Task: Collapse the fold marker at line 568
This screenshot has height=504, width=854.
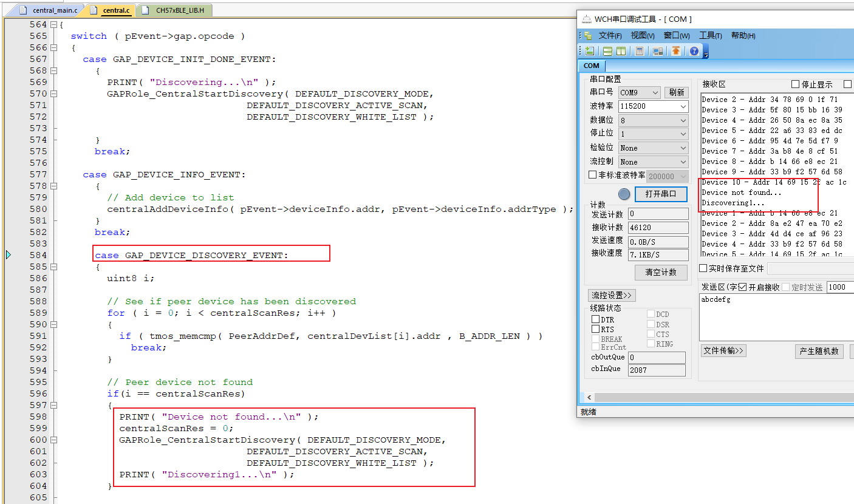Action: point(53,71)
